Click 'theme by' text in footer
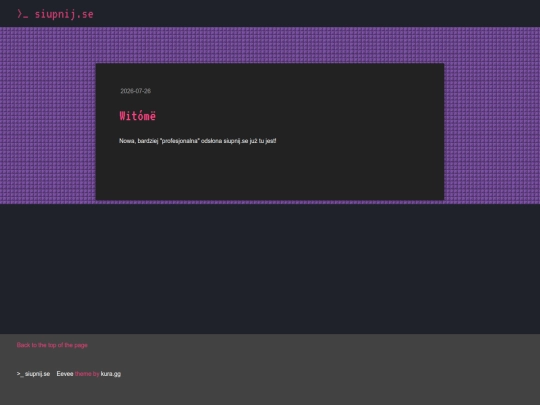The width and height of the screenshot is (540, 405). tap(87, 374)
